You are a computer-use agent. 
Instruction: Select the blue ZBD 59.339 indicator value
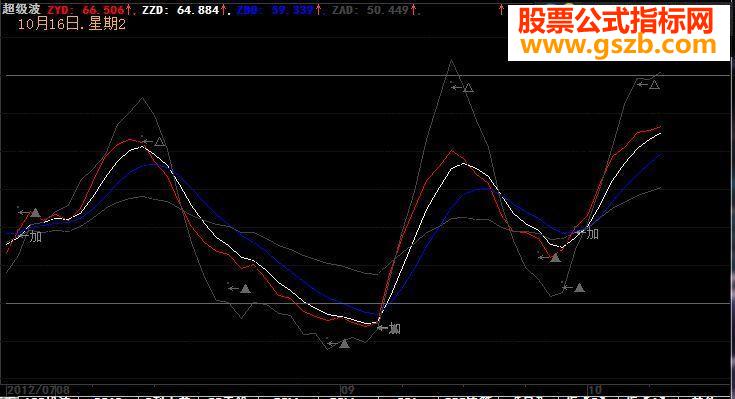pos(275,10)
